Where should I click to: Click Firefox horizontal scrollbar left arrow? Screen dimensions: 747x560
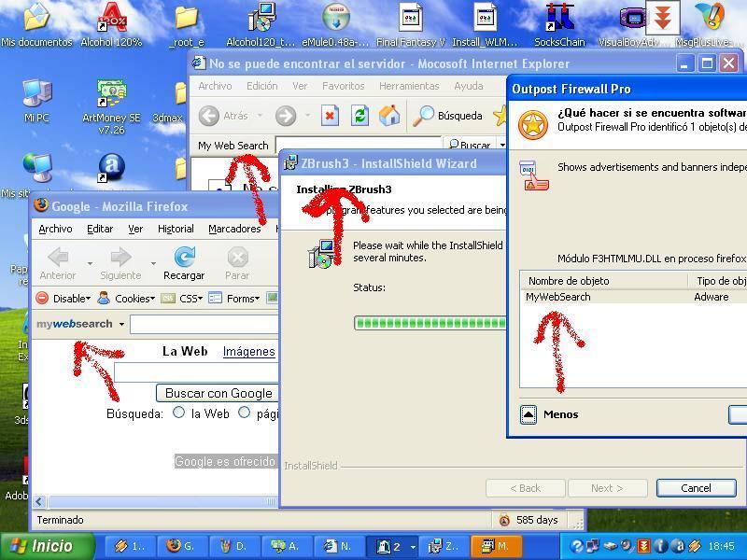pos(38,501)
